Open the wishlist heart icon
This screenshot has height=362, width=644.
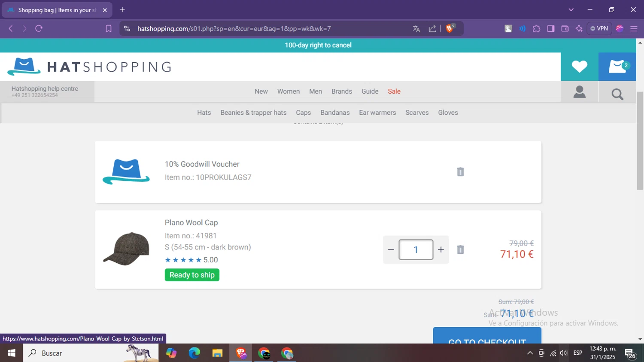(x=579, y=67)
